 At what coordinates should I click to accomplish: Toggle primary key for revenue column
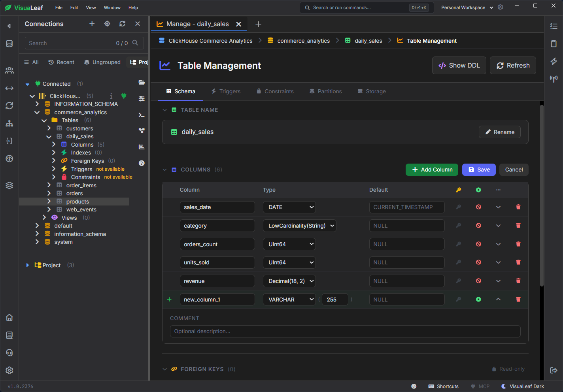coord(459,281)
